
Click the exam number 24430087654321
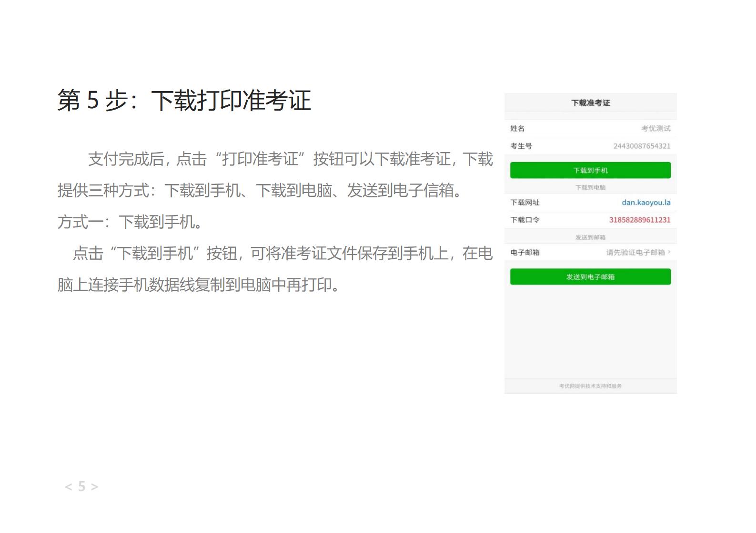click(x=641, y=146)
